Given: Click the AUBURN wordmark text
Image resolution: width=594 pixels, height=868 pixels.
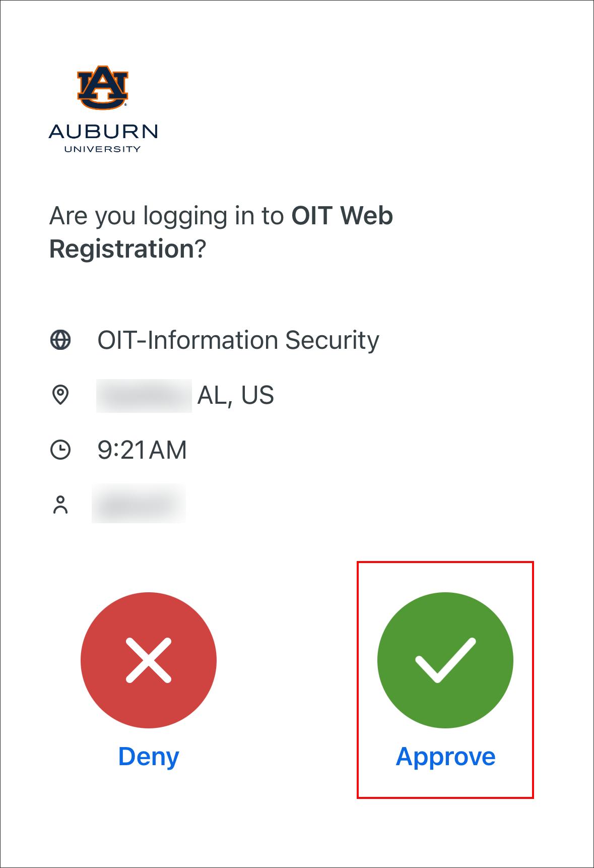Looking at the screenshot, I should [x=103, y=132].
